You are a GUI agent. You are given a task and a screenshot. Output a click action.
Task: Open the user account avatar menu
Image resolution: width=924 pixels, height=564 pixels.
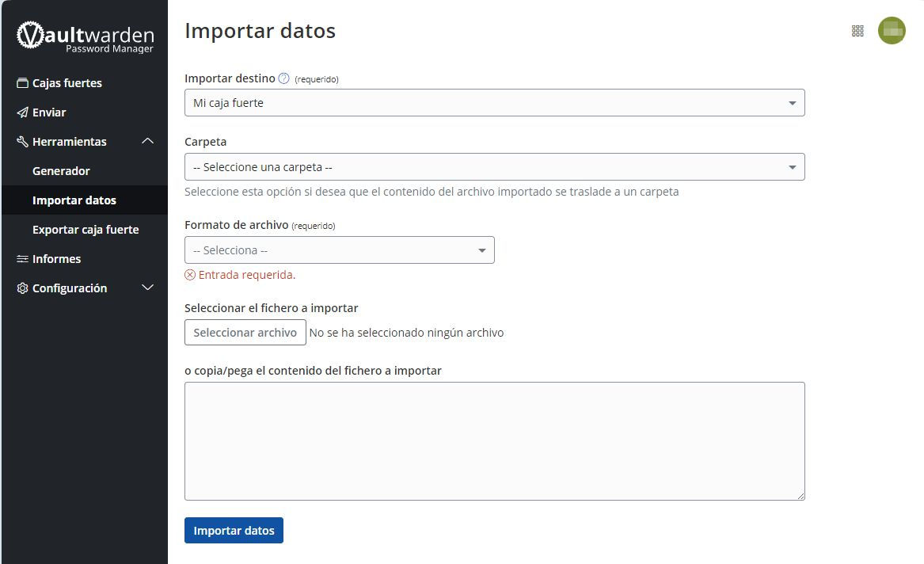click(x=892, y=31)
